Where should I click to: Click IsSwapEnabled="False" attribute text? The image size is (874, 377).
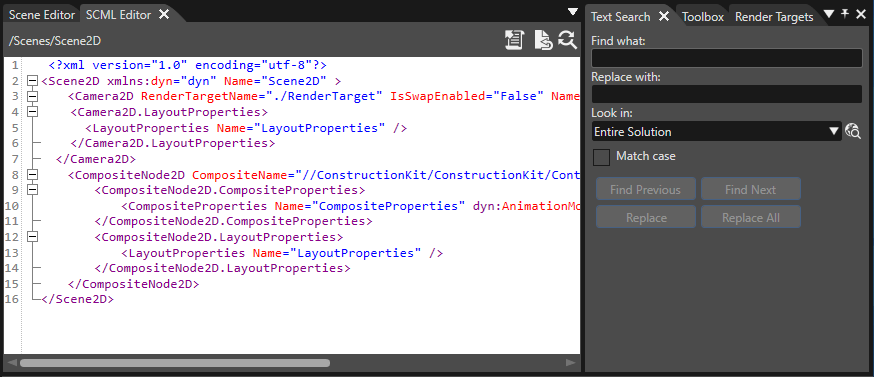click(x=466, y=96)
